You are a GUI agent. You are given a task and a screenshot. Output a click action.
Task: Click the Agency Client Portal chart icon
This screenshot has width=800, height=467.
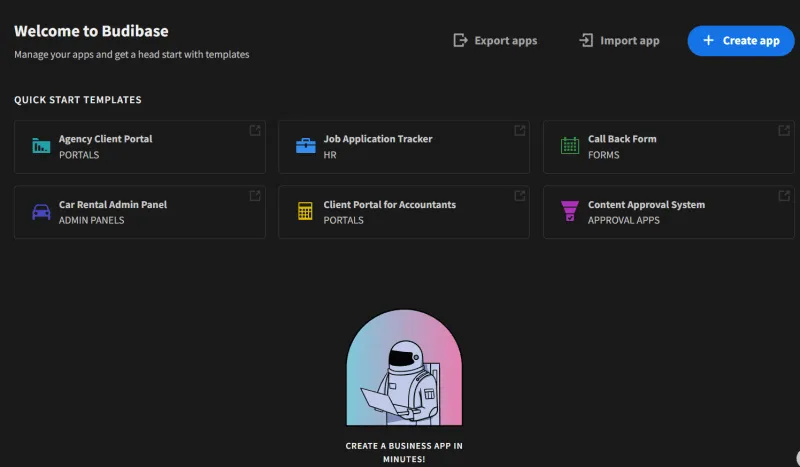tap(41, 146)
